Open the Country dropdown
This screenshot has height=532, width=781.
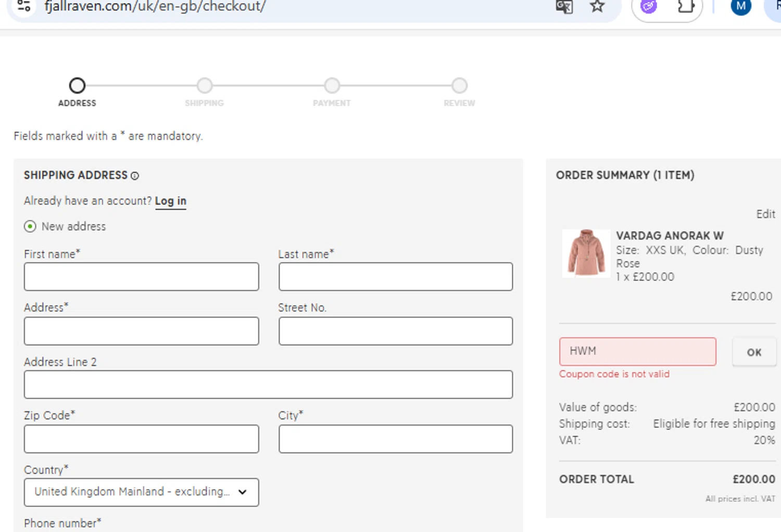(141, 492)
